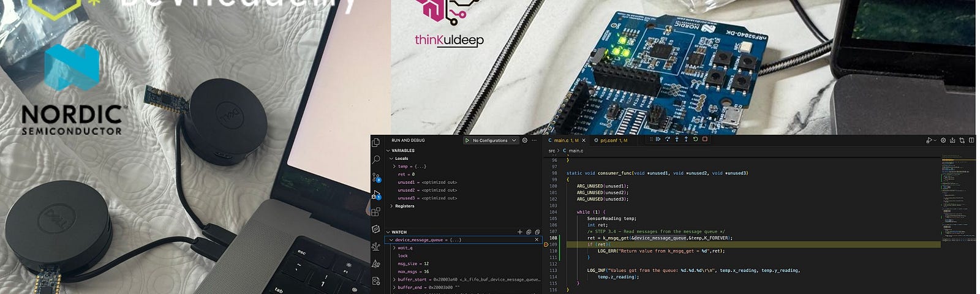The height and width of the screenshot is (294, 980).
Task: Expand the temp variable
Action: tap(394, 167)
